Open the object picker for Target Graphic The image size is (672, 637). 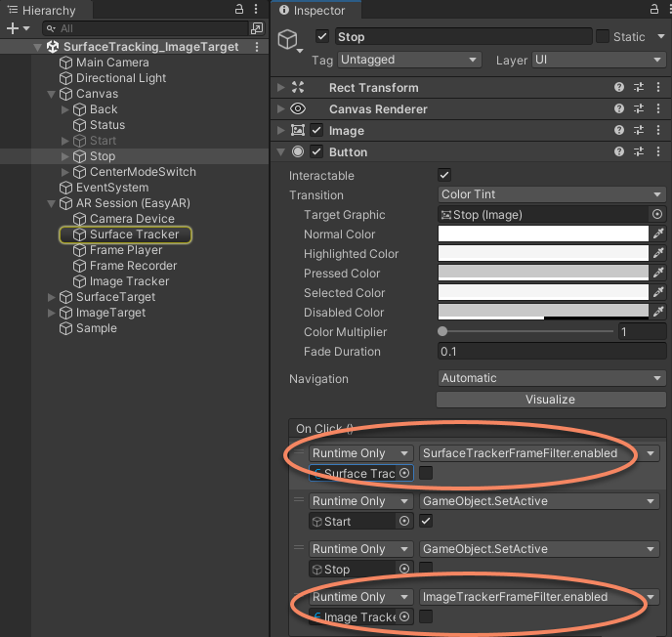[x=657, y=215]
